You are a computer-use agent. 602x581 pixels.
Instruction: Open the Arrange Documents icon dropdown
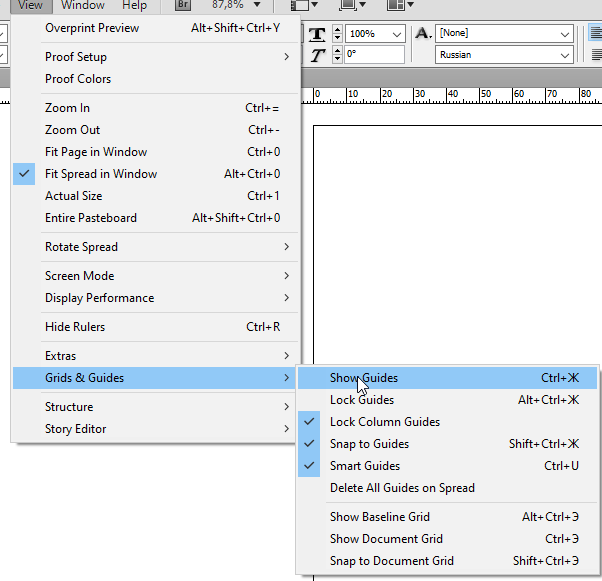click(400, 5)
